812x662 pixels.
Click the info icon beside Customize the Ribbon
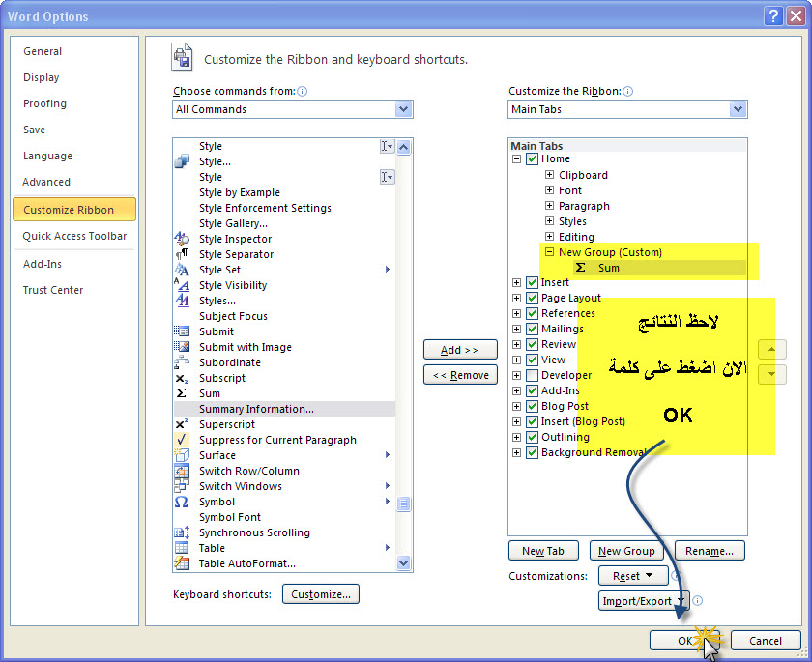click(x=627, y=91)
